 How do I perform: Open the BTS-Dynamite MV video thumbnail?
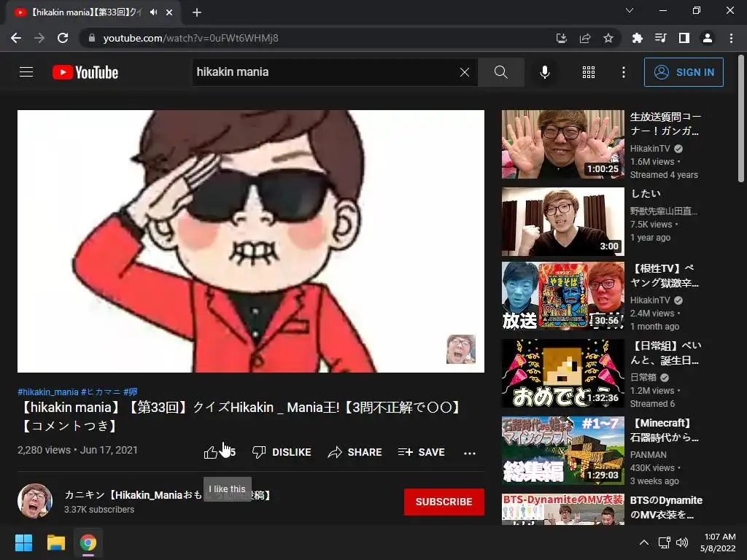click(562, 509)
